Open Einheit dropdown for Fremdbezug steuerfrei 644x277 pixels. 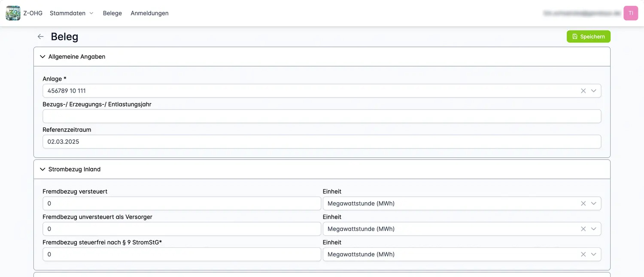click(594, 254)
